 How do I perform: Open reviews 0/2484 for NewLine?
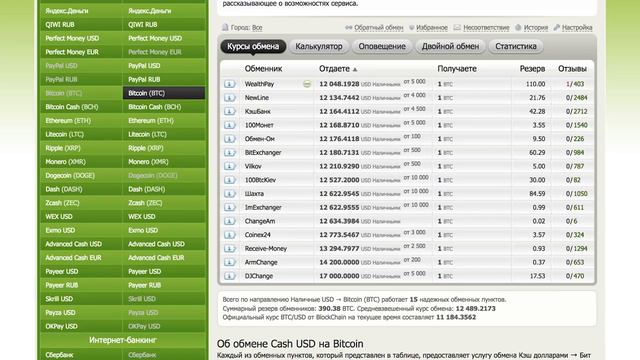click(576, 98)
